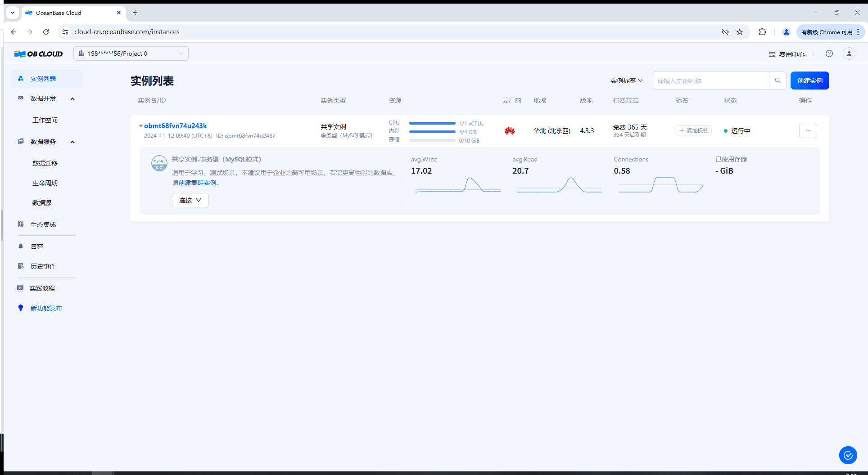Bookmark this page with the star icon
The height and width of the screenshot is (475, 868).
pyautogui.click(x=740, y=32)
